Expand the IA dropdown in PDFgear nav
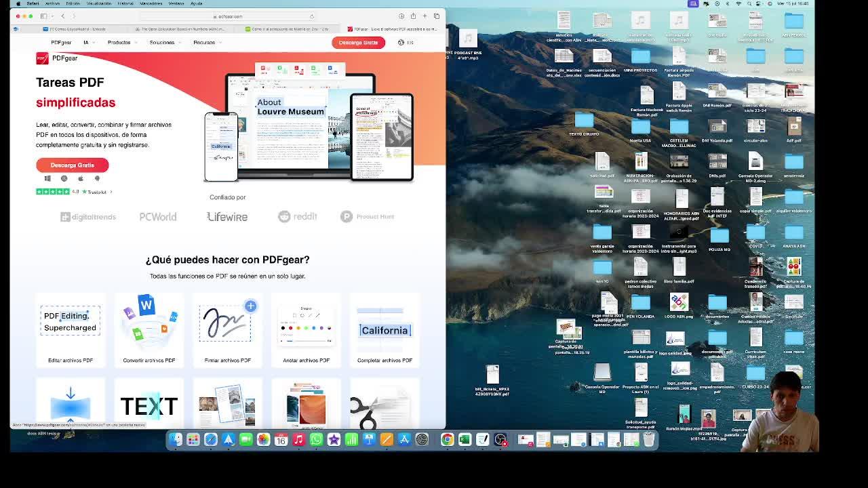Viewport: 868px width, 488px height. [89, 42]
